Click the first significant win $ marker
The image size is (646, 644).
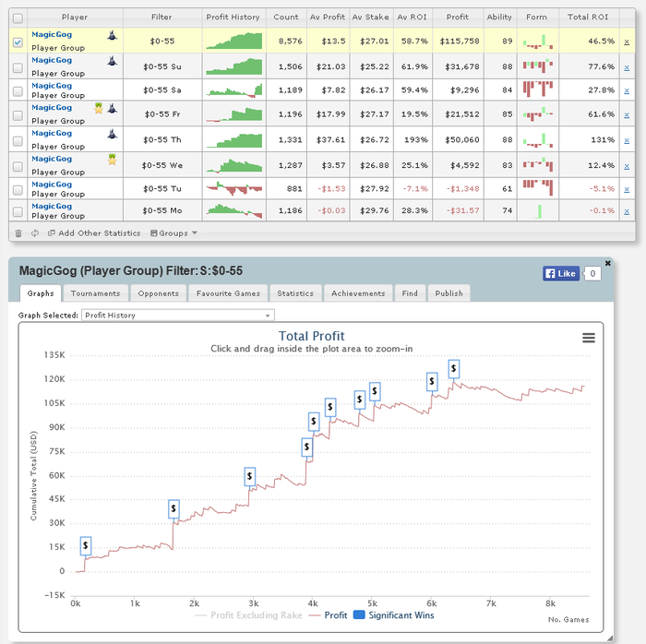85,545
